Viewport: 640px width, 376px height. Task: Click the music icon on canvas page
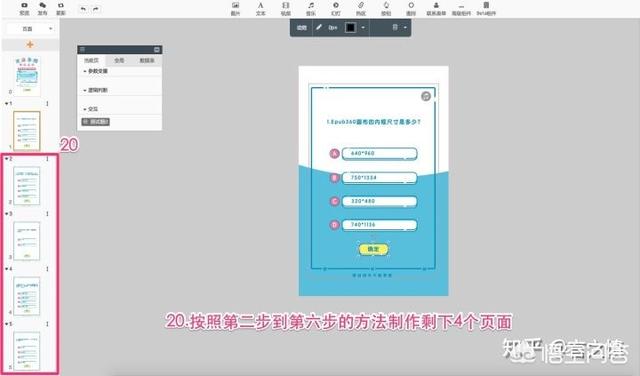(x=426, y=96)
